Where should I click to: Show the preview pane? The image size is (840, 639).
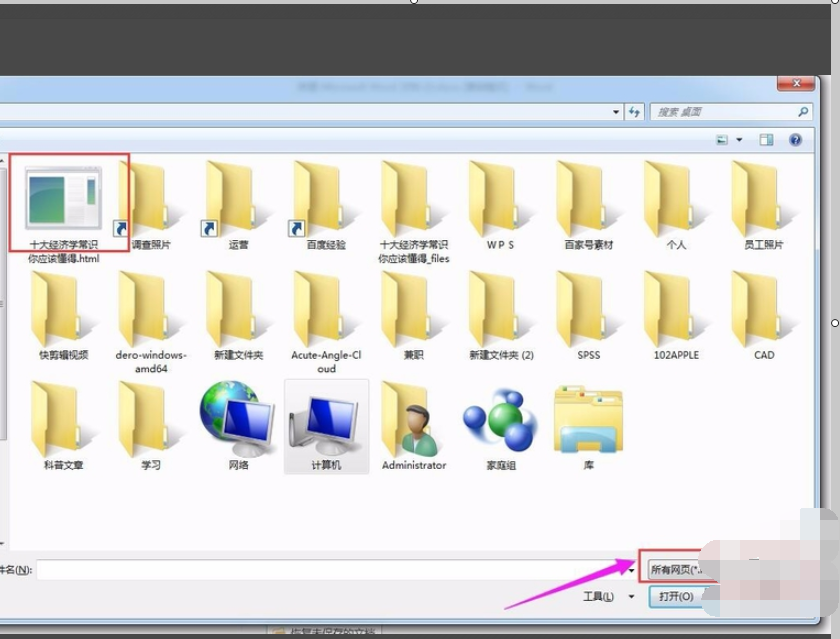tap(766, 140)
